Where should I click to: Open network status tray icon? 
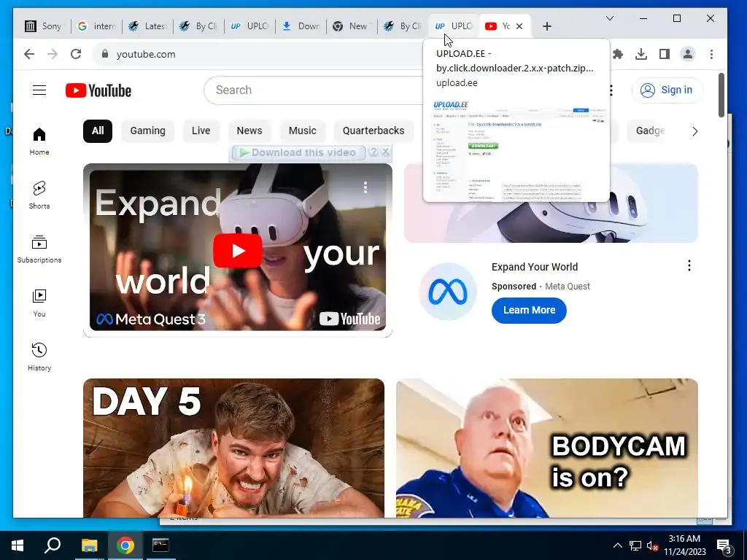pyautogui.click(x=635, y=545)
